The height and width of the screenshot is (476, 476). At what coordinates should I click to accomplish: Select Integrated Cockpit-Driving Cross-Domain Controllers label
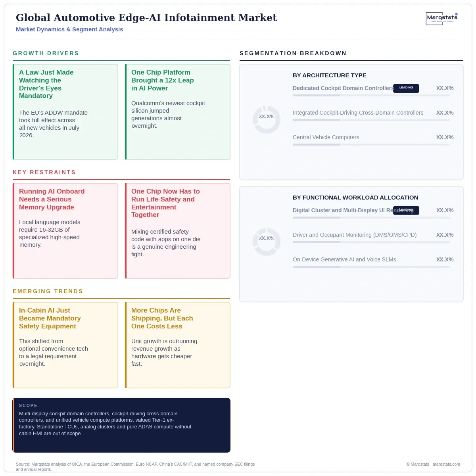(x=358, y=113)
